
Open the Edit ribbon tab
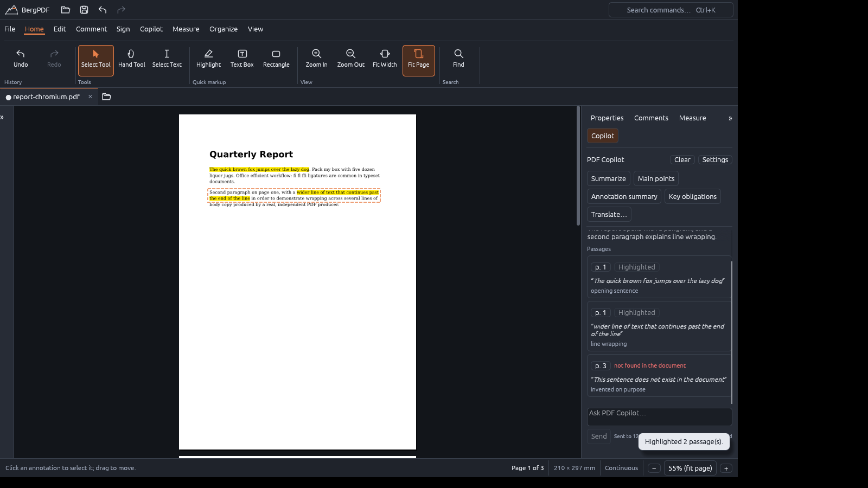(x=60, y=29)
